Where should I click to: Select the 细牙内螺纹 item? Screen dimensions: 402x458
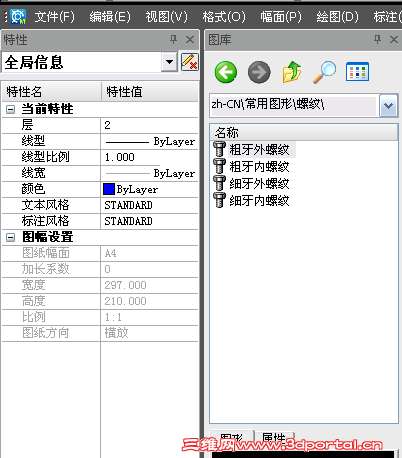click(259, 201)
